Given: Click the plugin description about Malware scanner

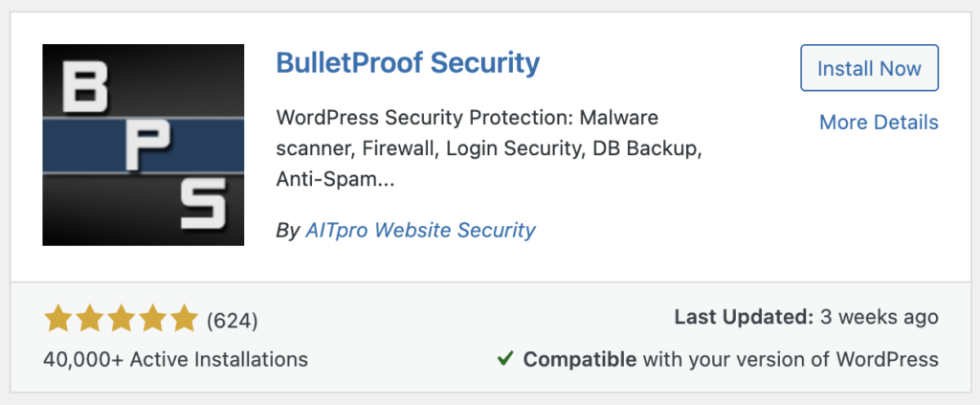Looking at the screenshot, I should [489, 148].
